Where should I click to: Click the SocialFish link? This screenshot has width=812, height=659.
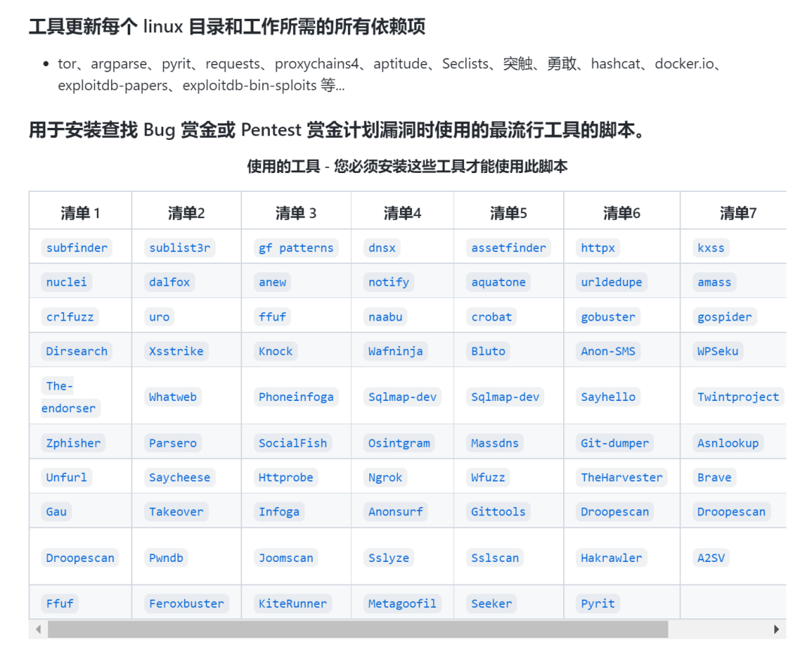point(292,443)
